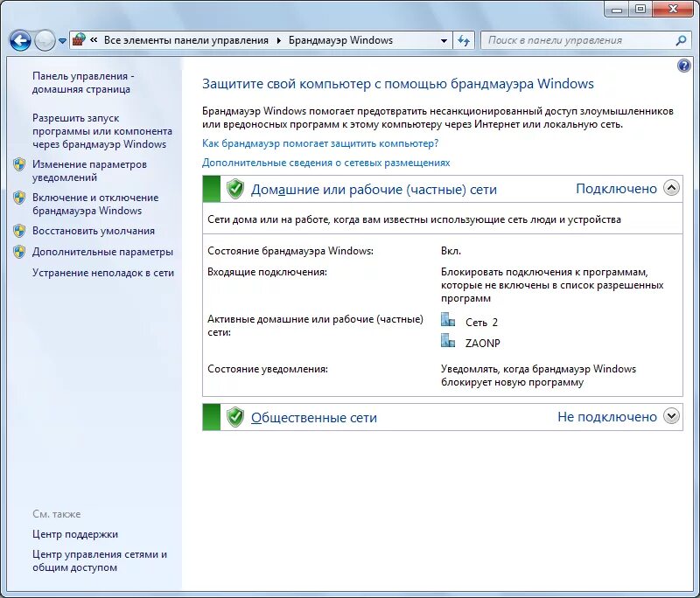Image resolution: width=700 pixels, height=598 pixels.
Task: Expand breadcrumb arrow before 'Брандмауэр Windows'
Action: tap(278, 40)
